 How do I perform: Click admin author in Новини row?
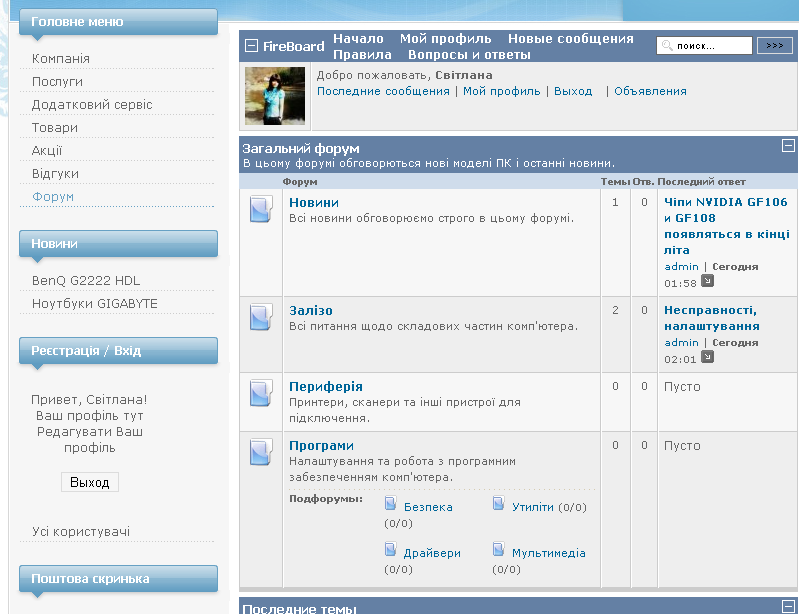[681, 266]
